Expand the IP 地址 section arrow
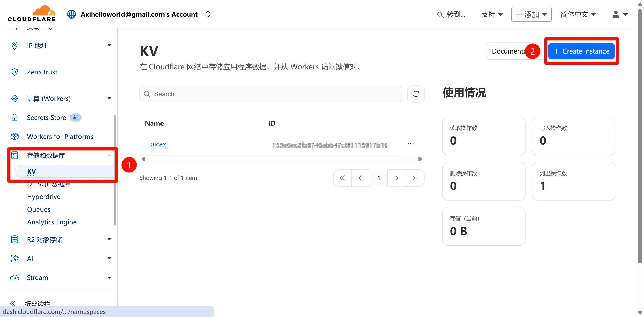Image resolution: width=644 pixels, height=317 pixels. (109, 45)
